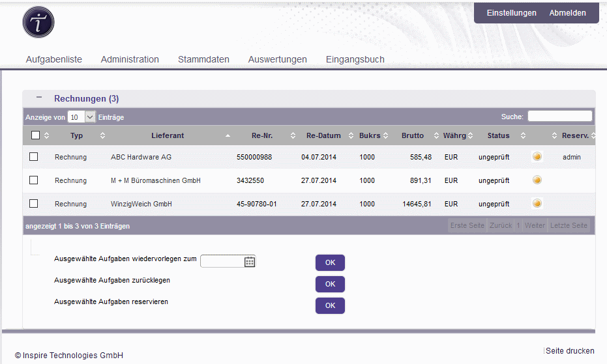Confirm zurücklegen with its OK button
The image size is (607, 364).
coord(330,284)
